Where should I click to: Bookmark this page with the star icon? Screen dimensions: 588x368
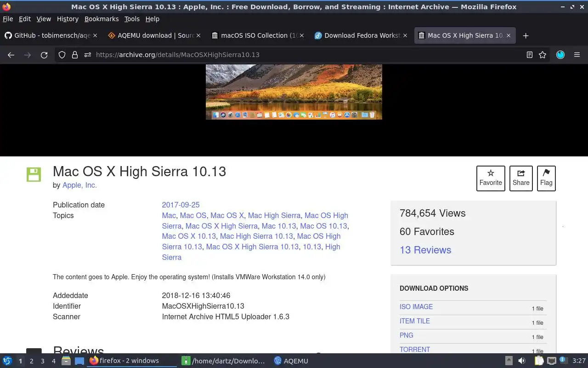tap(543, 55)
